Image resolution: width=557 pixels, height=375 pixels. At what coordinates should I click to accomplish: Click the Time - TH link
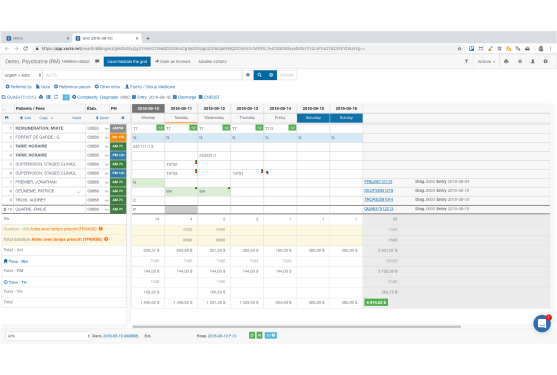click(15, 282)
